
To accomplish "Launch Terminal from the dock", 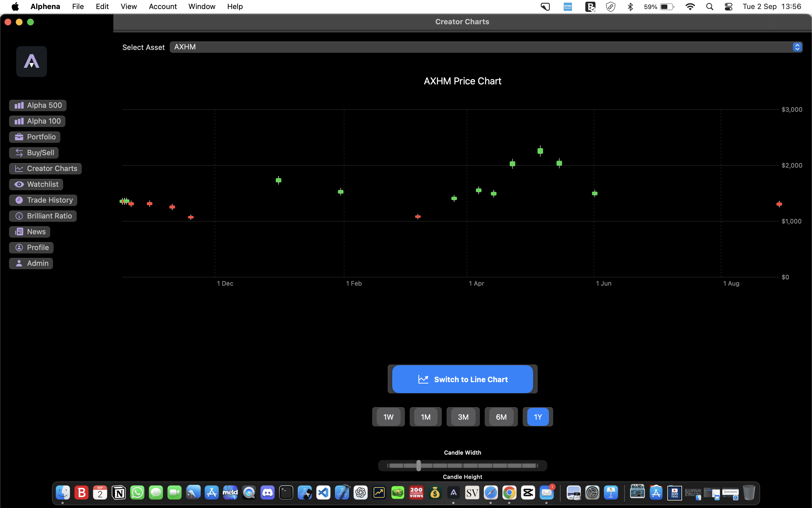I will click(286, 492).
